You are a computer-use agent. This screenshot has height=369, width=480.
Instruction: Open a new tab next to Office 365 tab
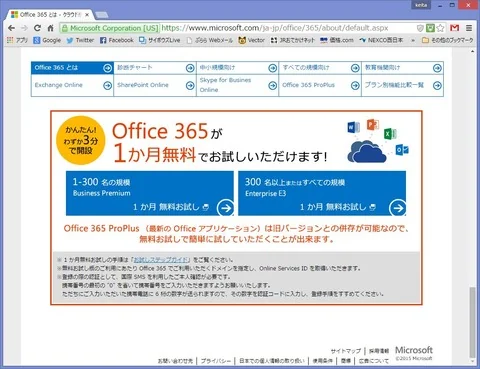coord(102,15)
